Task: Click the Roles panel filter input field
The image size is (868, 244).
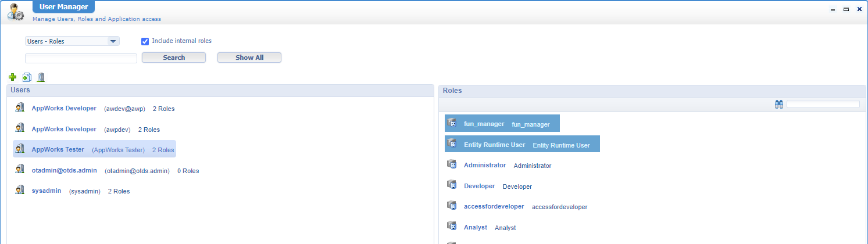Action: [x=823, y=104]
